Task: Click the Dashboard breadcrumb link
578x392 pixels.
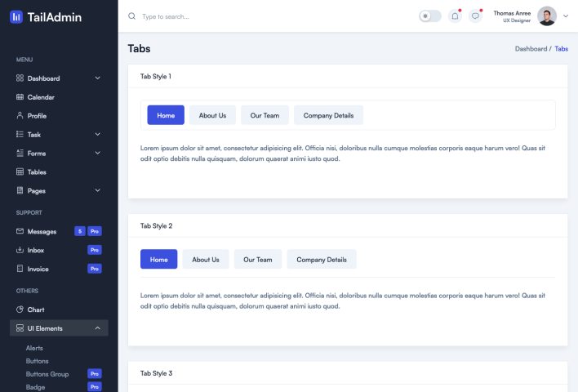Action: tap(531, 49)
